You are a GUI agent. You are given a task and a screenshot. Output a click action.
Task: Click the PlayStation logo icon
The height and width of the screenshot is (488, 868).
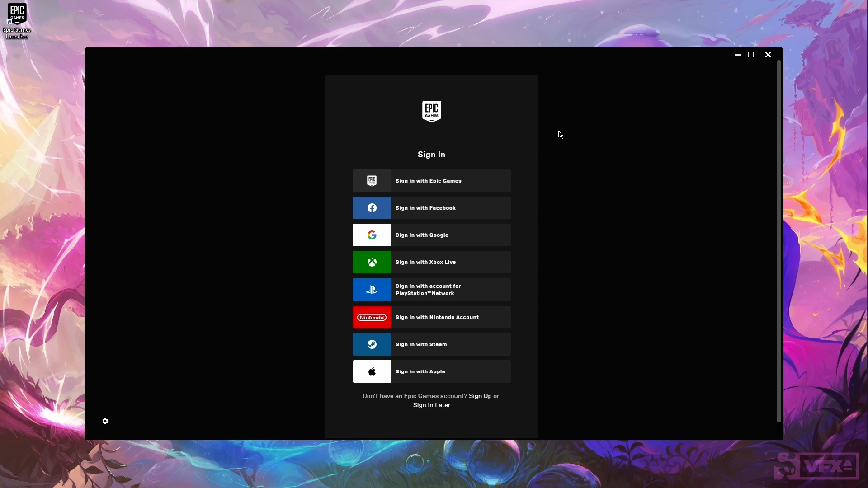click(372, 290)
